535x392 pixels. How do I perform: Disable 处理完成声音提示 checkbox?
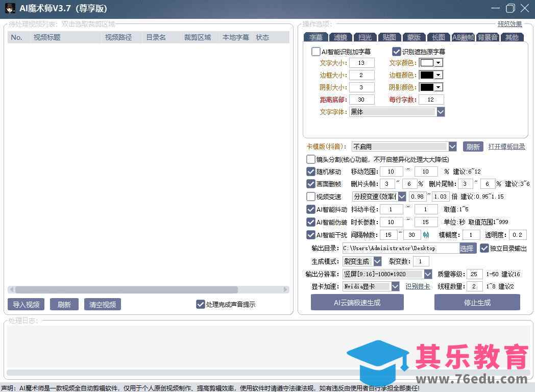click(x=201, y=304)
